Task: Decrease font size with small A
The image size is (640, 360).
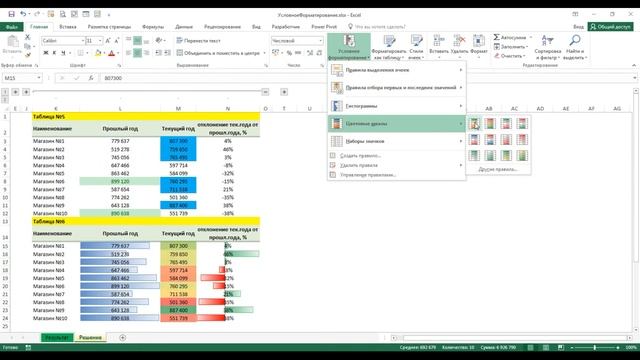Action: [x=116, y=41]
